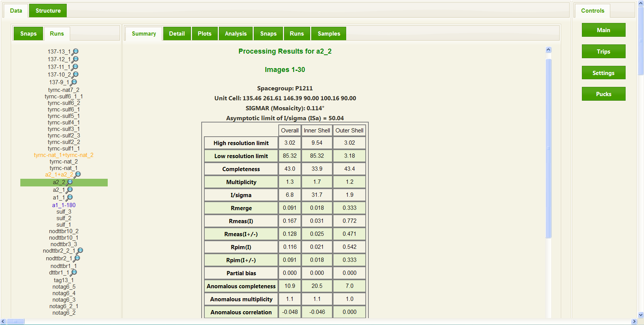Open the Samples tab

tap(329, 34)
